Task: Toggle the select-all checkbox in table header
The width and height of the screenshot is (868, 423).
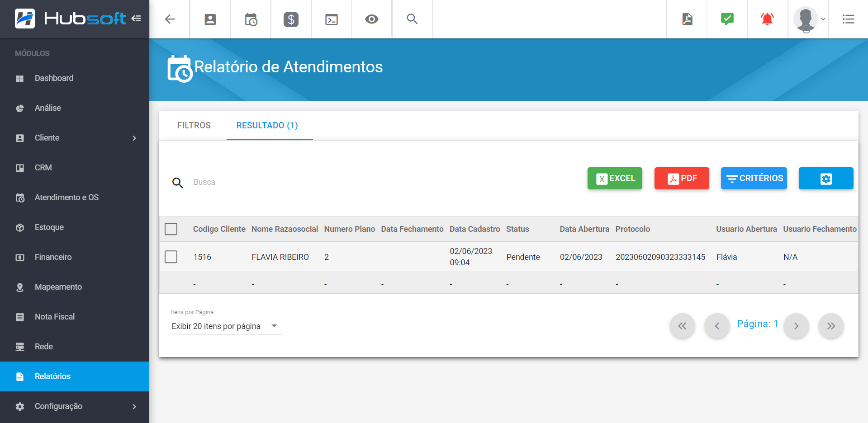Action: [171, 229]
